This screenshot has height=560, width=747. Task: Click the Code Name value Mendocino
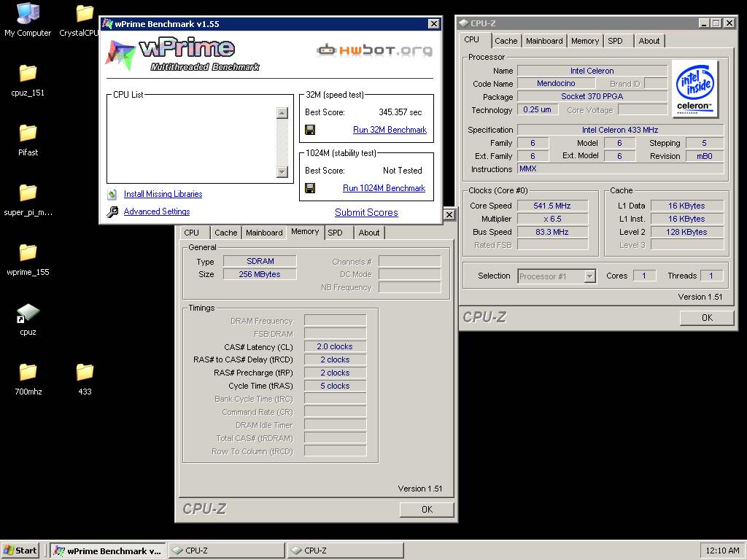tap(556, 83)
